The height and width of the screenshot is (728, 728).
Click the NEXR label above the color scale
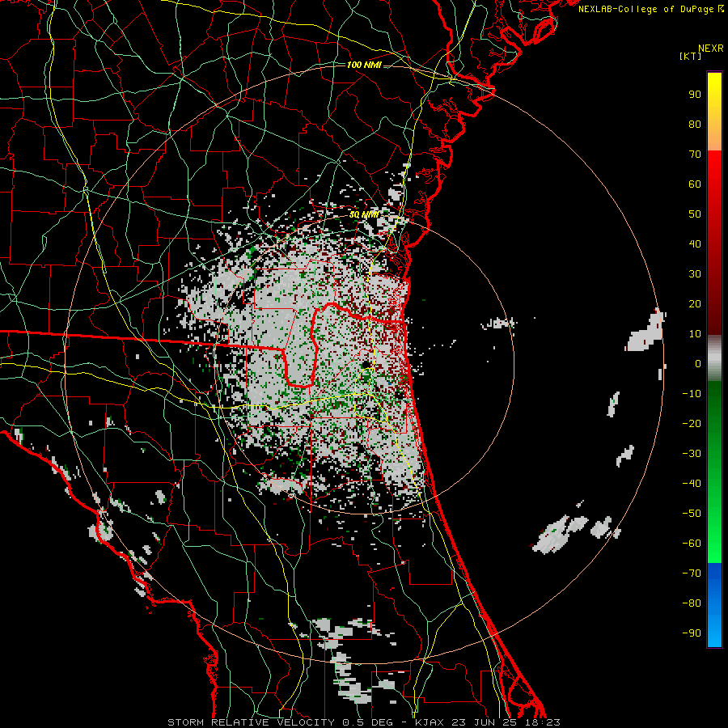click(711, 49)
